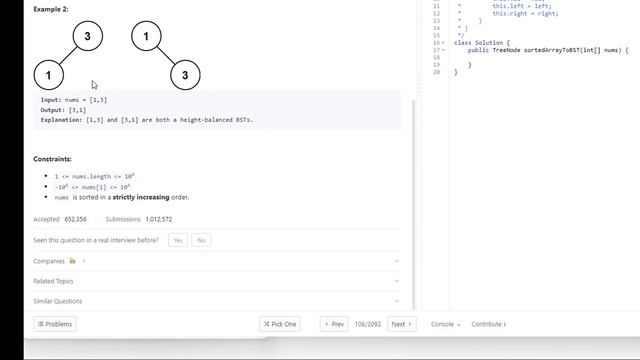Click the sortedArrayToBST method signature line

(548, 50)
